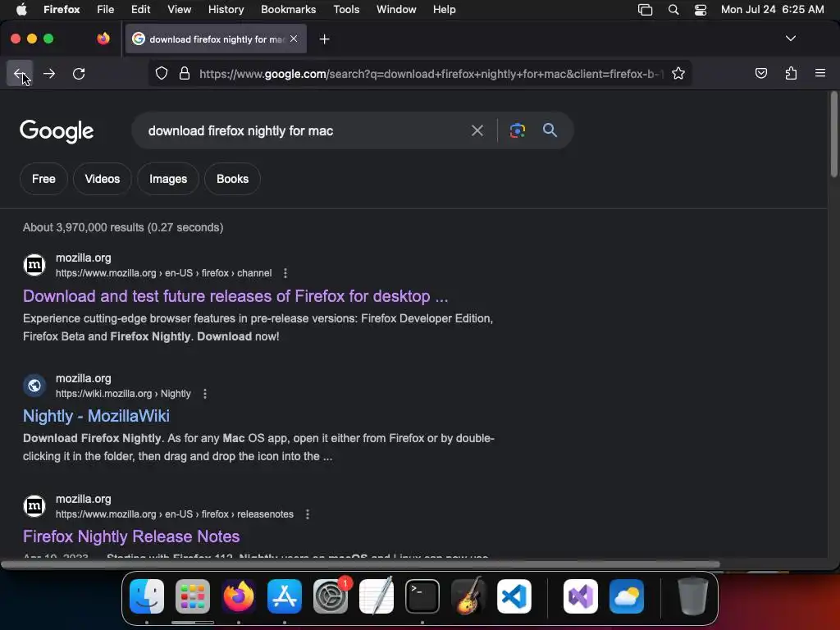View site security via the padlock icon
The width and height of the screenshot is (840, 630).
185,73
